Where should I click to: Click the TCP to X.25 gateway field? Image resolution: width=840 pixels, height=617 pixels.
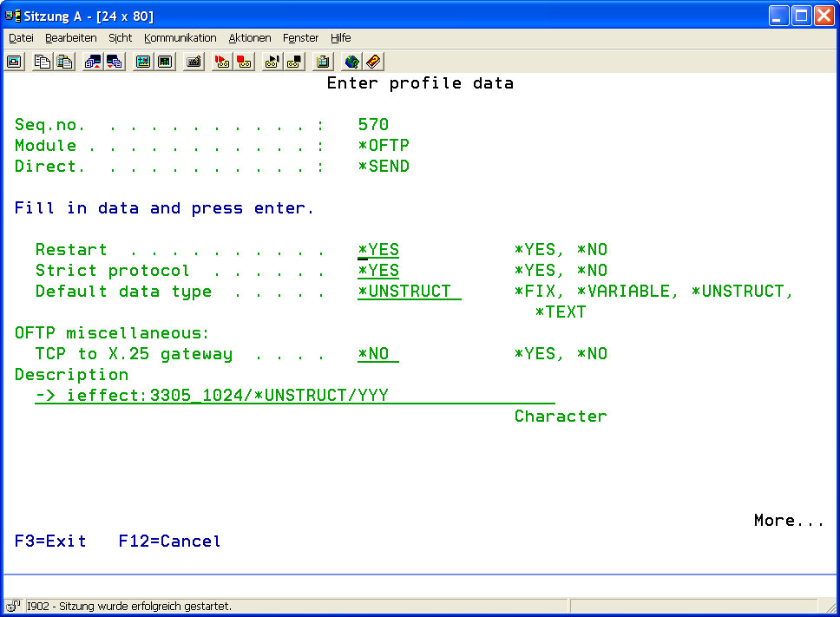click(x=378, y=354)
